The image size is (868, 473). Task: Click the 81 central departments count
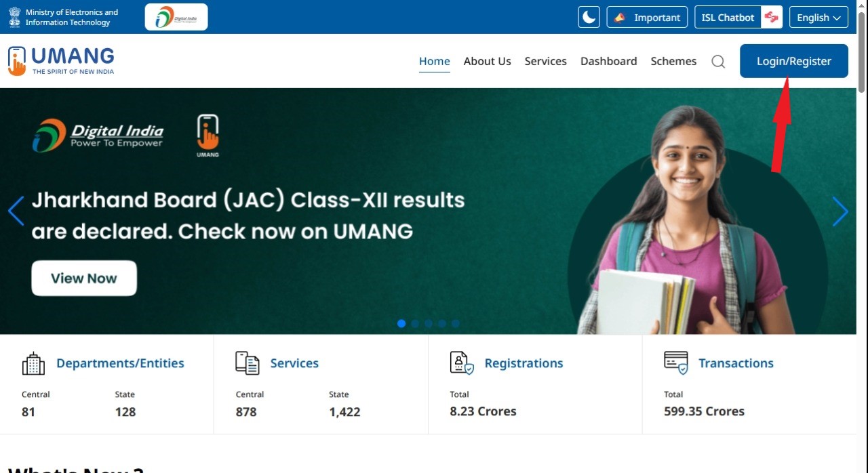click(28, 412)
